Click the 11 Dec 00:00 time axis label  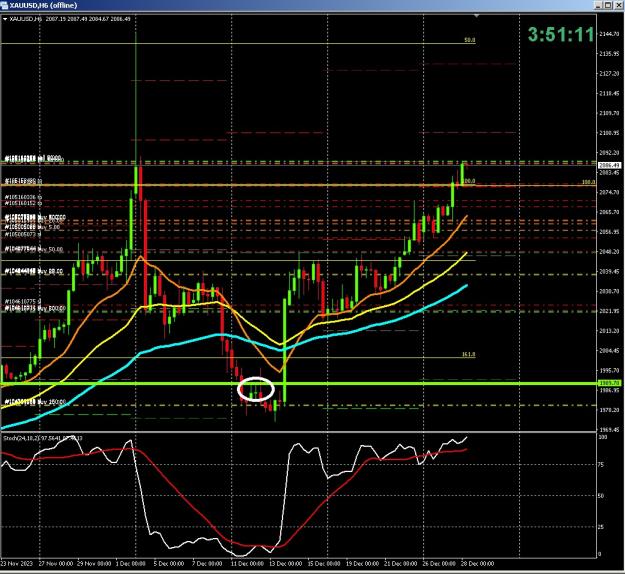tap(247, 564)
